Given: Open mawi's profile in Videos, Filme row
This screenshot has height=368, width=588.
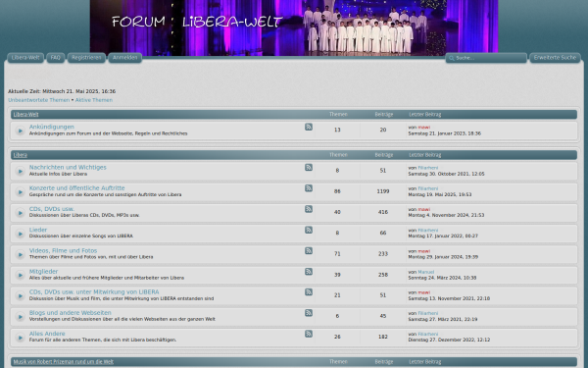Looking at the screenshot, I should coord(424,251).
